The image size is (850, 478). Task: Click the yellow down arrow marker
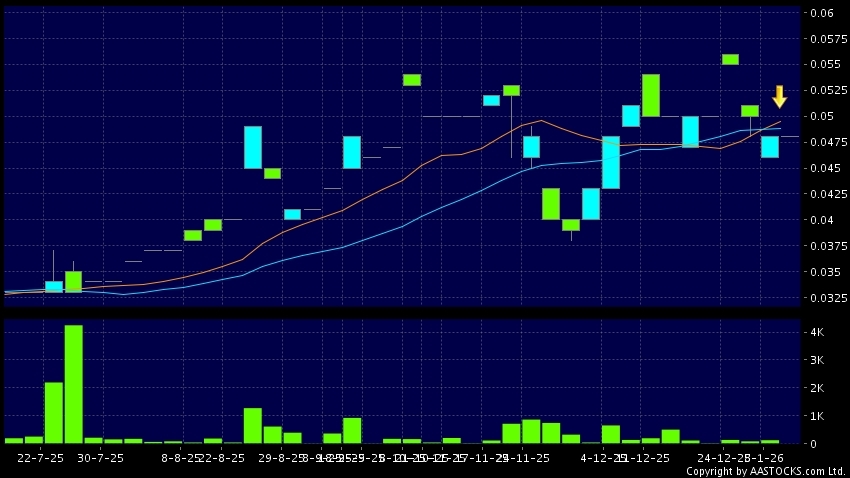pos(779,97)
